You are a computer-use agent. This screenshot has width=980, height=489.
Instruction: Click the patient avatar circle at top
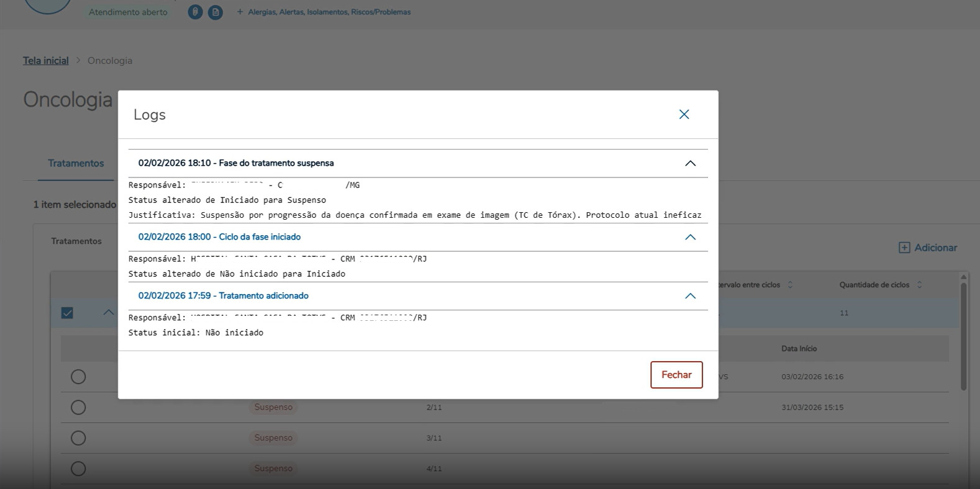pos(47,5)
